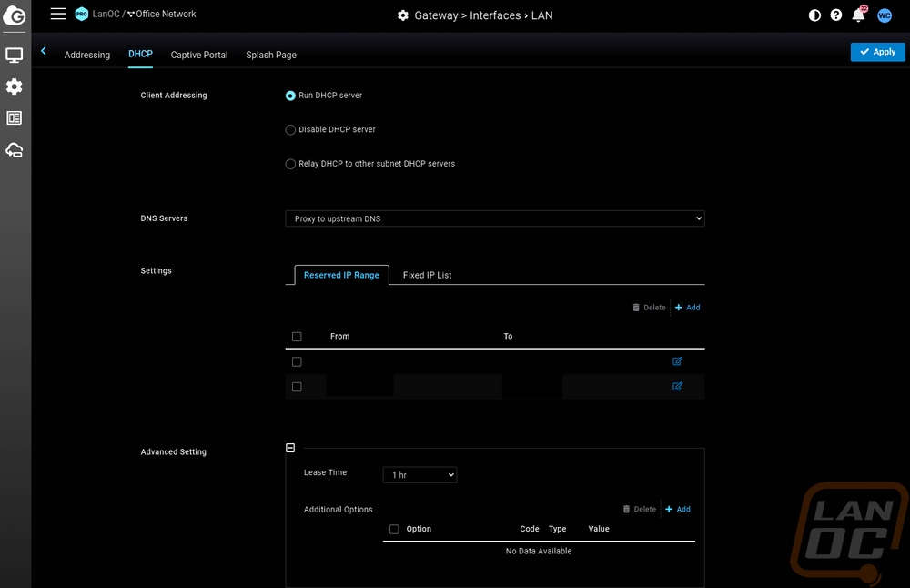Select the Fixed IP List tab
Image resolution: width=910 pixels, height=588 pixels.
tap(427, 275)
